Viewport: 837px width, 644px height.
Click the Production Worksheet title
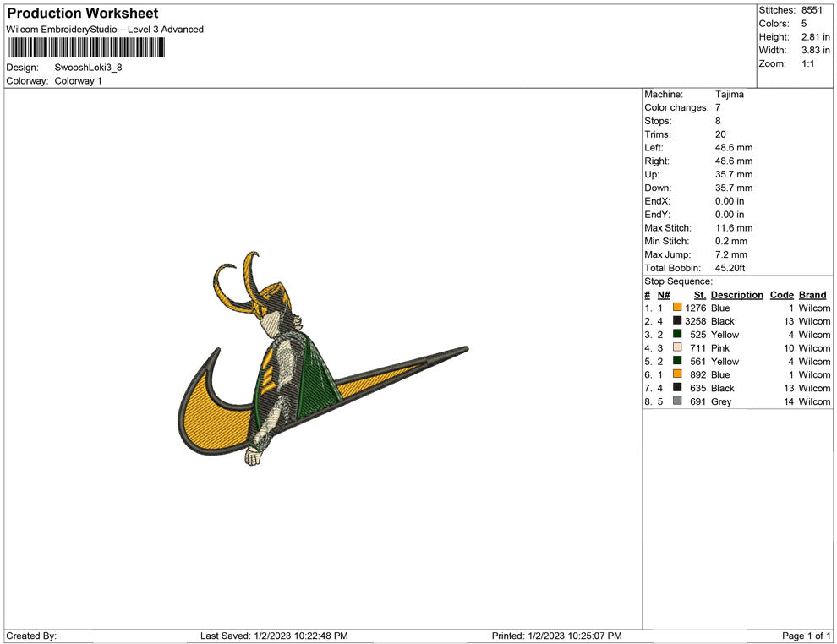[83, 14]
